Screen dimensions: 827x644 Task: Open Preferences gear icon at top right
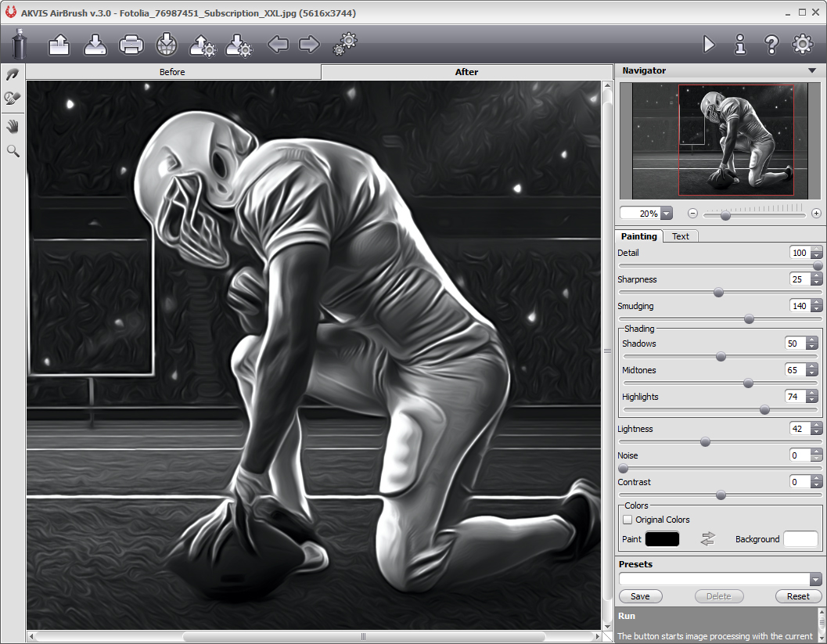(x=804, y=45)
